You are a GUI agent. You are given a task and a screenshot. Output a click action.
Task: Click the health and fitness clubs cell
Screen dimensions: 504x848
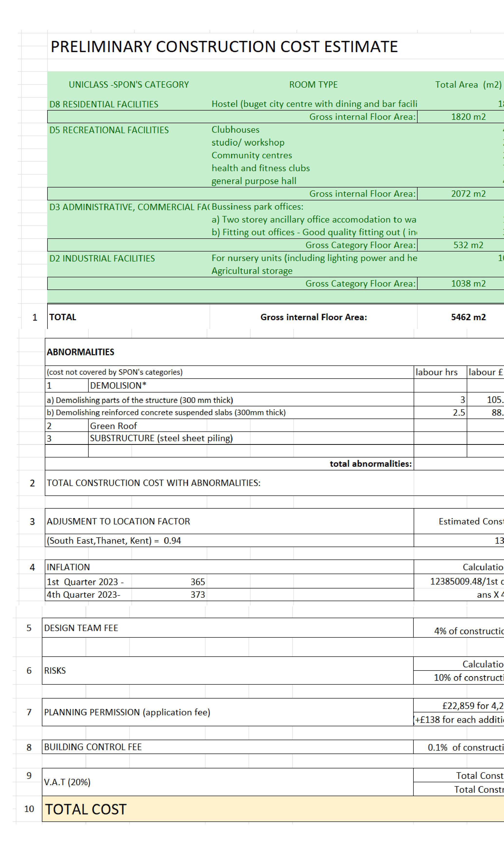pyautogui.click(x=261, y=168)
